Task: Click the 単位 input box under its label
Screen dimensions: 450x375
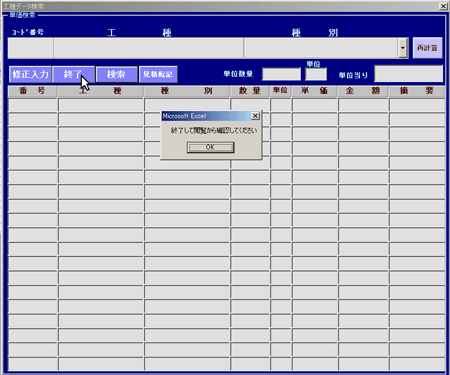Action: (x=316, y=74)
